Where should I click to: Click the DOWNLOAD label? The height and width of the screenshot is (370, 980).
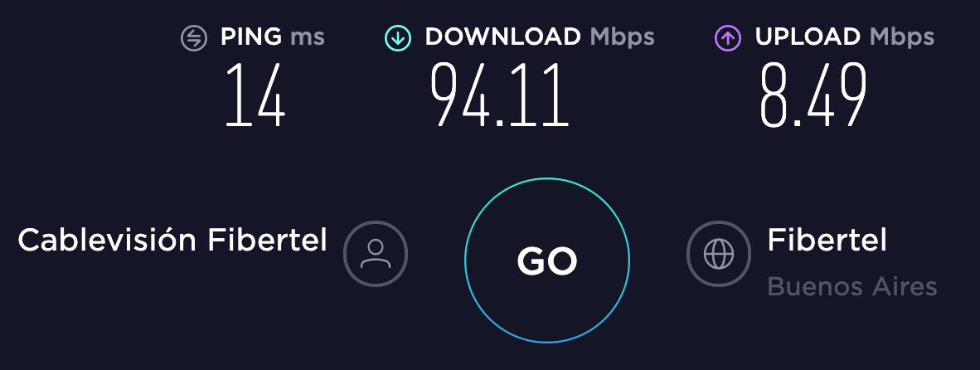[x=503, y=37]
